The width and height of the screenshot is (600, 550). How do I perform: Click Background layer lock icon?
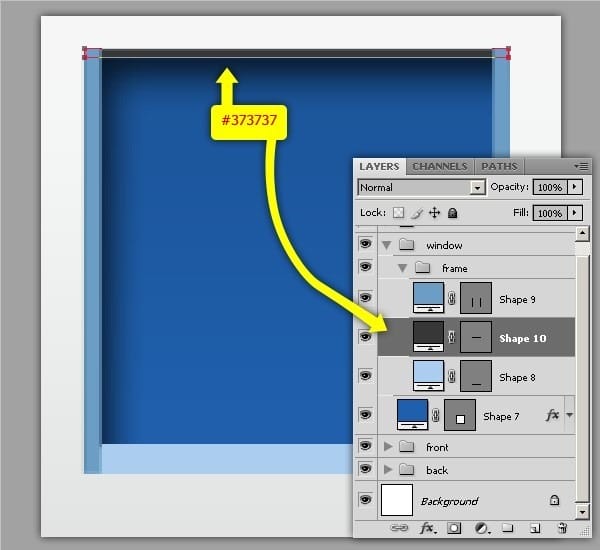pos(554,500)
